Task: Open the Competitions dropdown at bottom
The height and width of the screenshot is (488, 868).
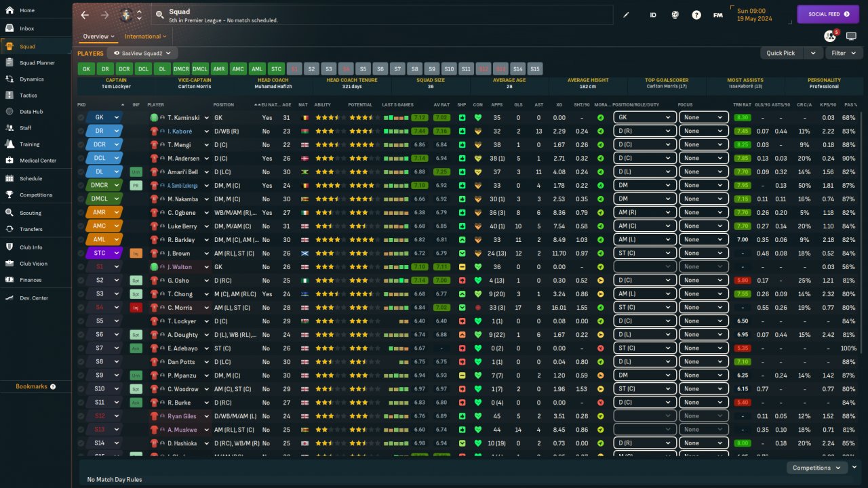Action: pos(816,468)
